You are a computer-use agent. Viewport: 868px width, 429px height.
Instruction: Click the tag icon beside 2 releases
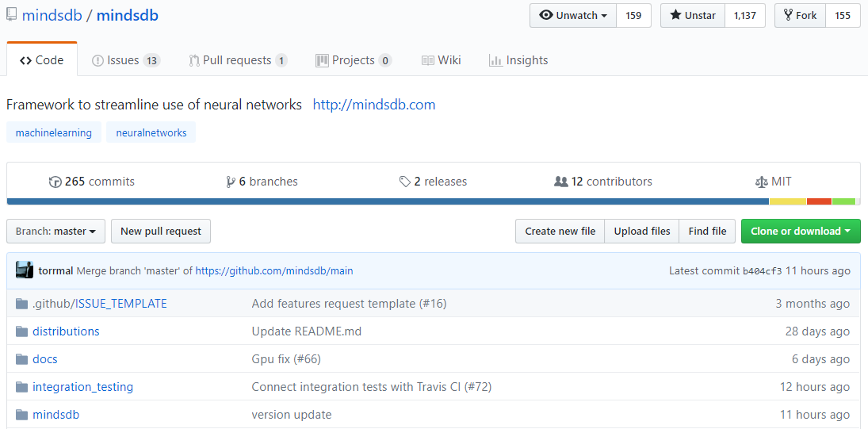tap(404, 182)
